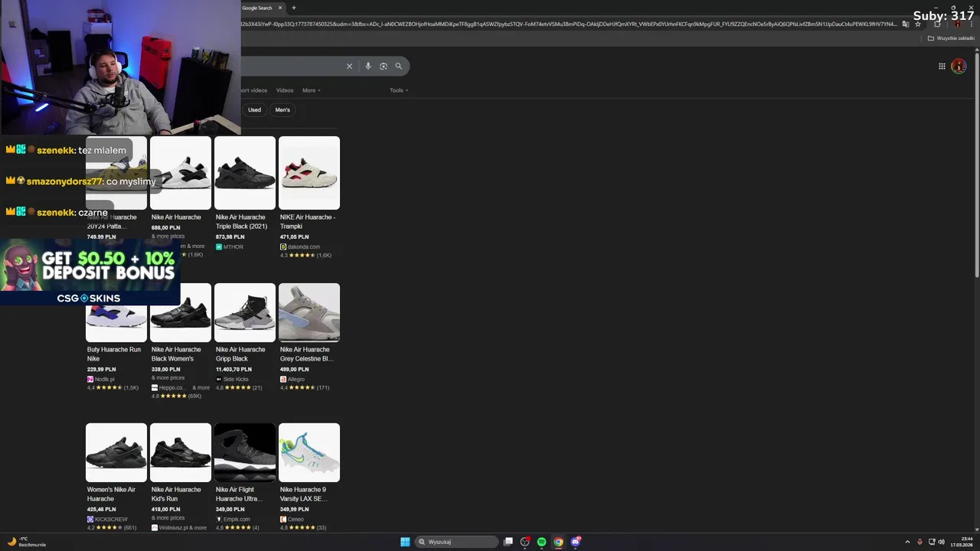
Task: Open Nike Huarache 9 Varsity LAX image
Action: (x=309, y=452)
